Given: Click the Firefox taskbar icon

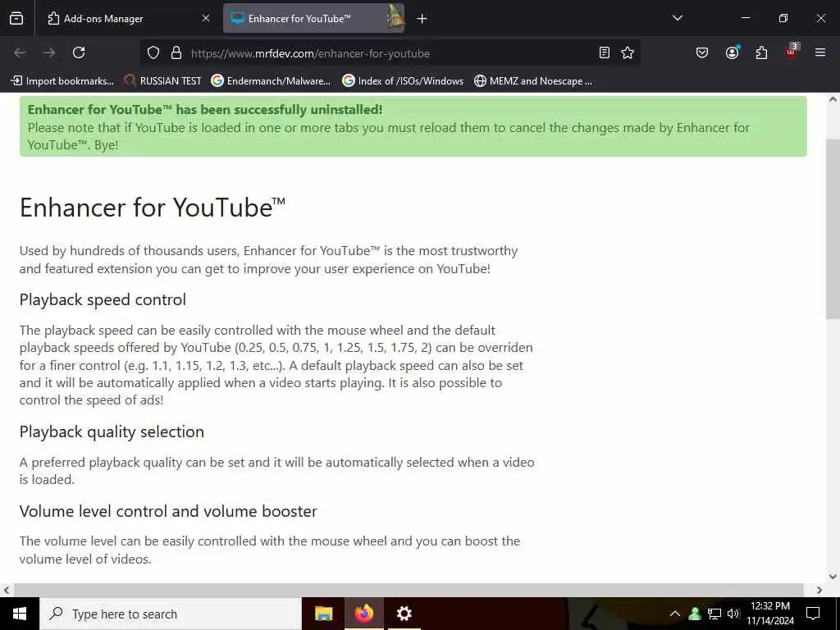Looking at the screenshot, I should [363, 614].
